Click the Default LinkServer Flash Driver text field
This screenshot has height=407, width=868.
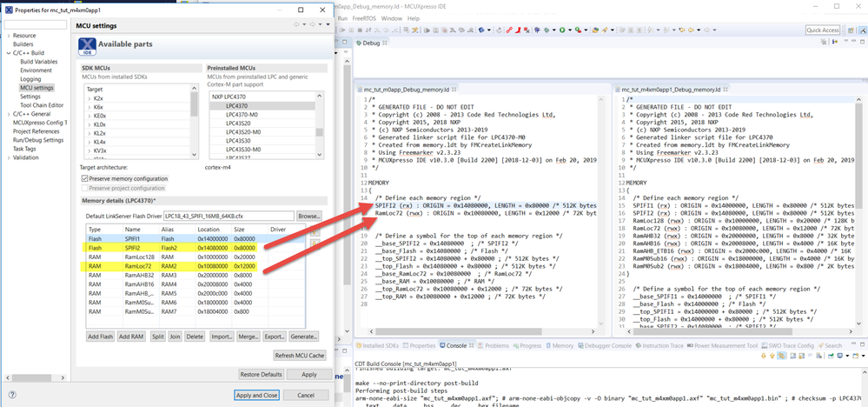(x=229, y=216)
